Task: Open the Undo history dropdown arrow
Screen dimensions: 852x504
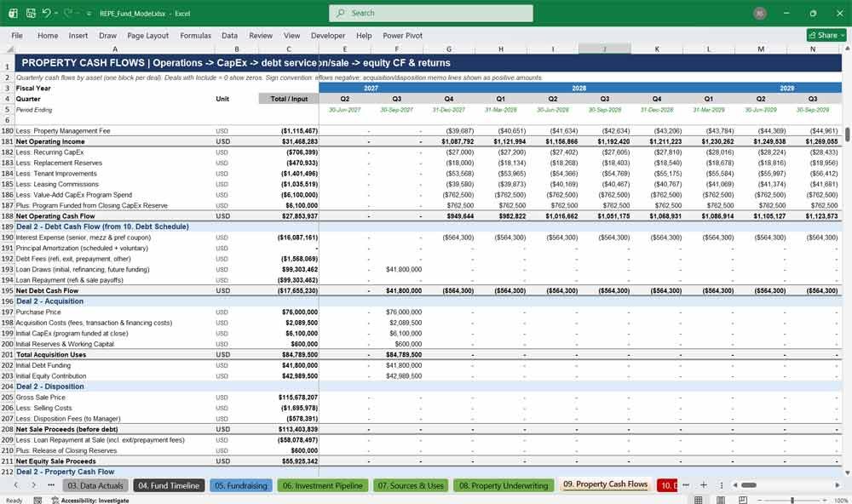Action: click(56, 13)
